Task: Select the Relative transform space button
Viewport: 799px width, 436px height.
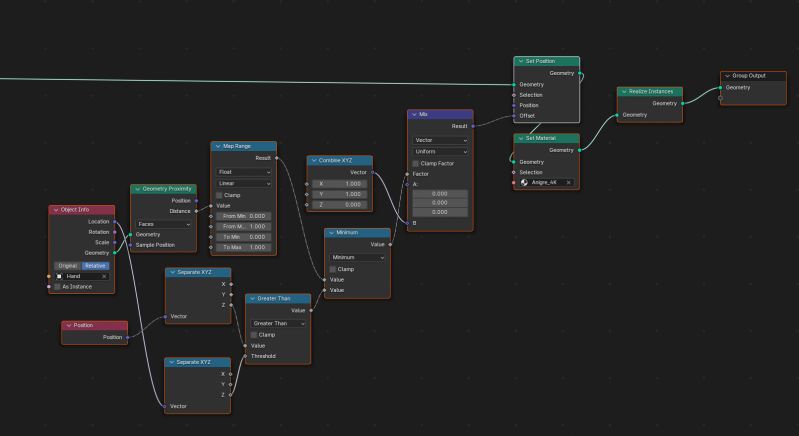Action: tap(95, 266)
